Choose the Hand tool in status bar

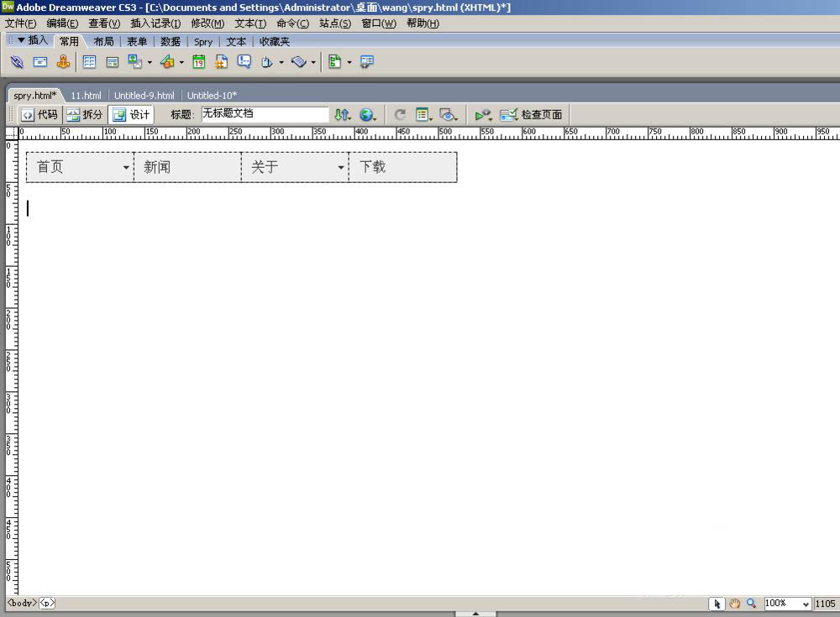pos(734,604)
